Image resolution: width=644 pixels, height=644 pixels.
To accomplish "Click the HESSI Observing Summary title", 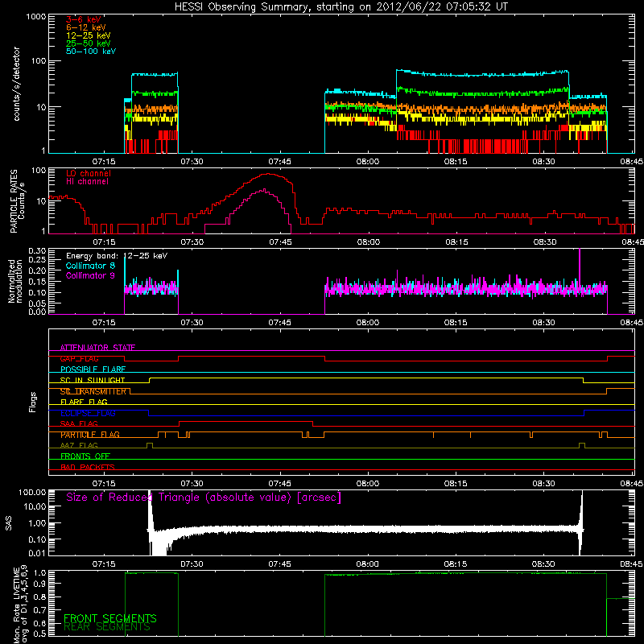I will coord(341,7).
